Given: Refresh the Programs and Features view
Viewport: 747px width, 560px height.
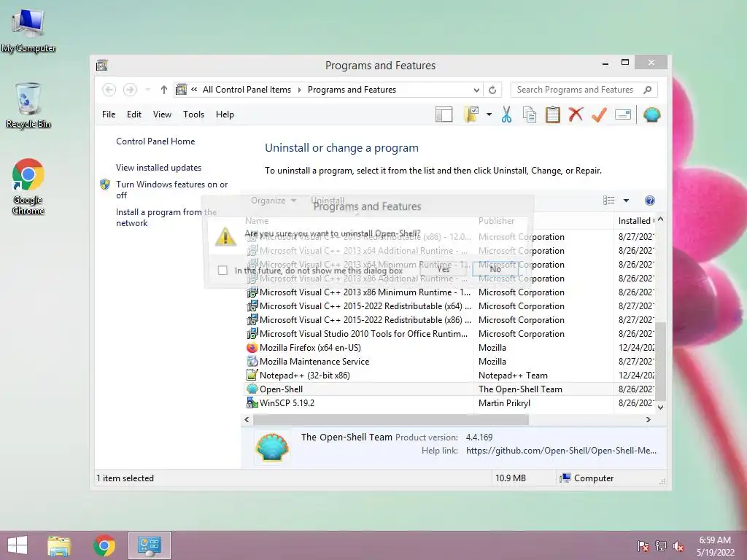Looking at the screenshot, I should coord(492,90).
